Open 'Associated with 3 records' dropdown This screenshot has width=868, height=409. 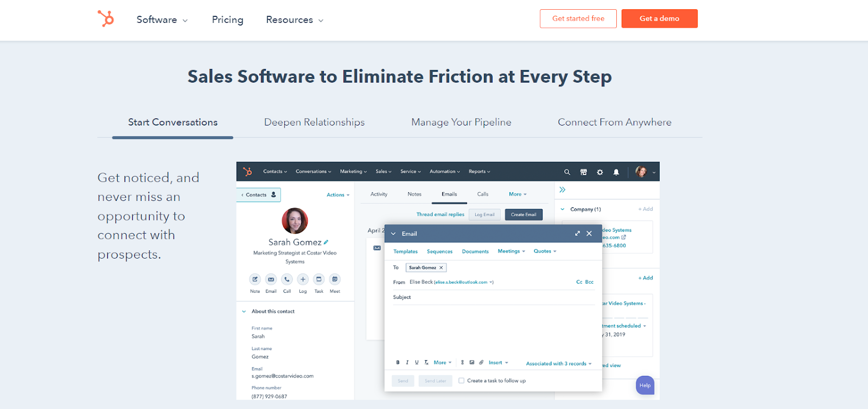559,364
